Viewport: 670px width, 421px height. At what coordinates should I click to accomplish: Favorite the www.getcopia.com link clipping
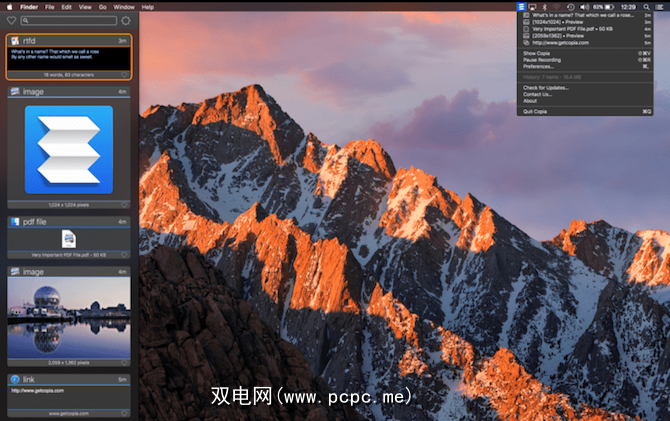tap(124, 413)
